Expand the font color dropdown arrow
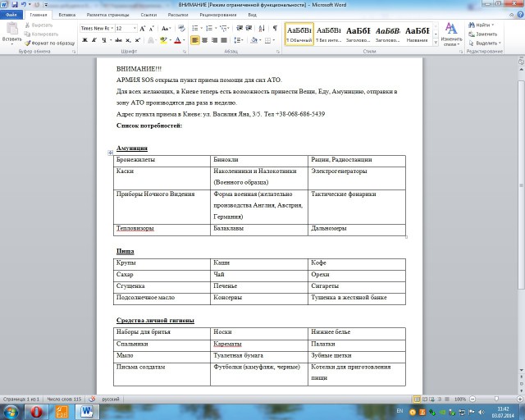Image resolution: width=525 pixels, height=420 pixels. [184, 39]
